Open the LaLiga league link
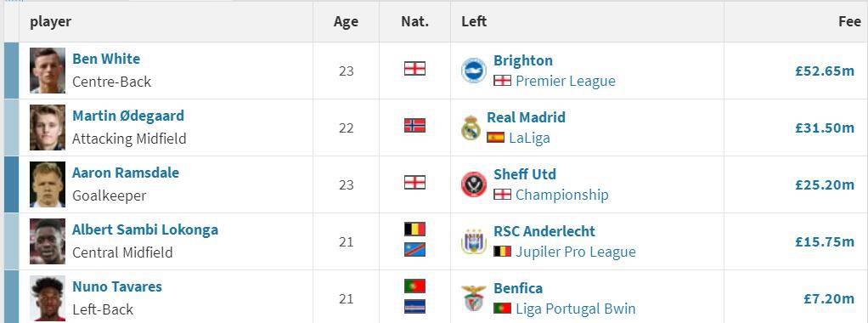The height and width of the screenshot is (323, 868). 529,138
